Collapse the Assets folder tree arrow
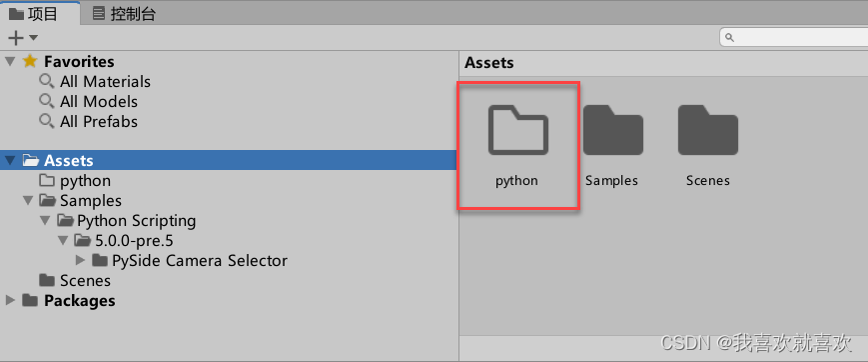This screenshot has height=362, width=868. 10,161
